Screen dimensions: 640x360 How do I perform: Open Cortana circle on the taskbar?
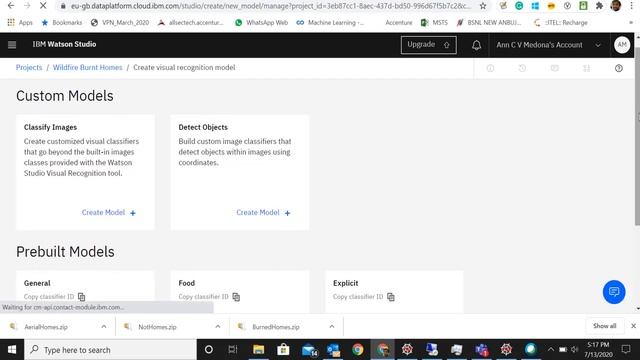tap(209, 350)
